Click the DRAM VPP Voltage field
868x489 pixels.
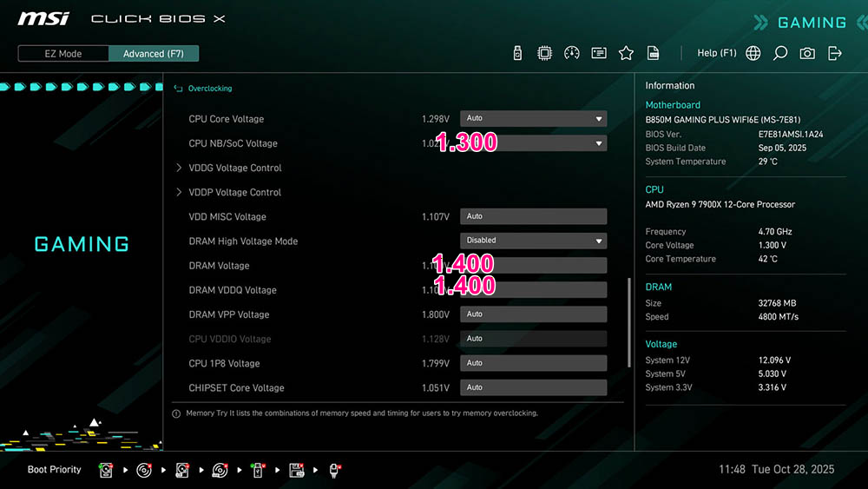tap(533, 314)
